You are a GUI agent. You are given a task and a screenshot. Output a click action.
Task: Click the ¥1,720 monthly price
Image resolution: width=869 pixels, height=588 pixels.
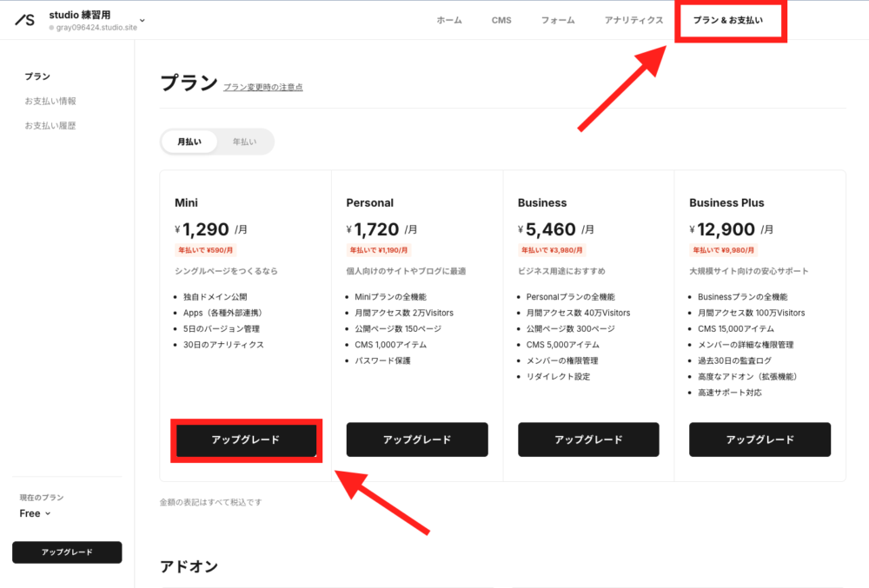coord(381,228)
